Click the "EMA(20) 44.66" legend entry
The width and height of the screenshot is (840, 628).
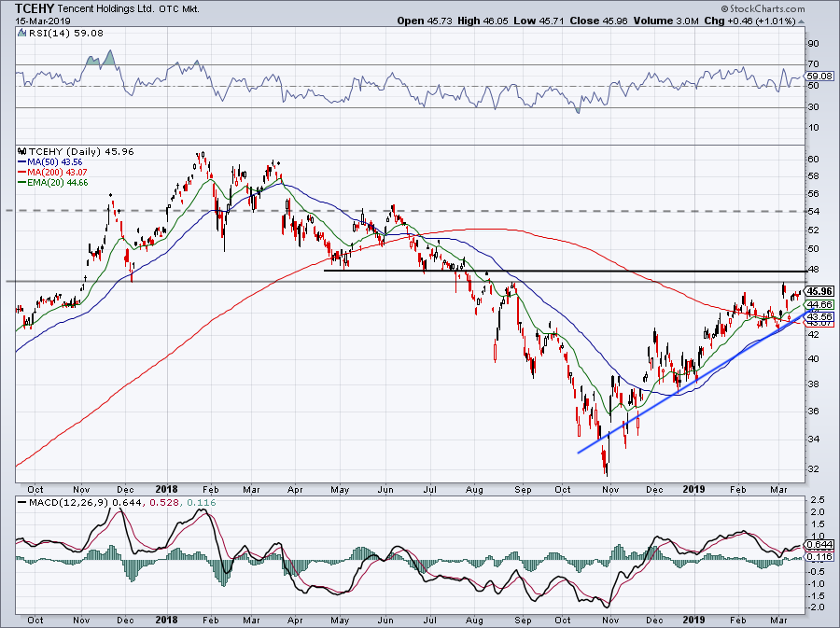tap(57, 183)
